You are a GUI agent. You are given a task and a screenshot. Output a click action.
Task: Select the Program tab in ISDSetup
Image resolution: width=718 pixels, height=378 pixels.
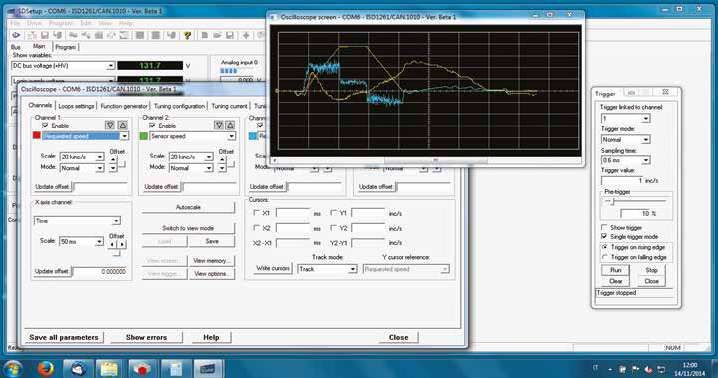point(65,47)
